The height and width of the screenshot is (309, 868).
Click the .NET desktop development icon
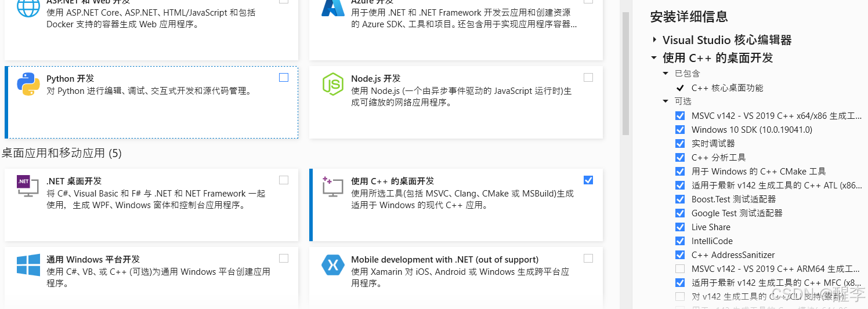click(28, 186)
